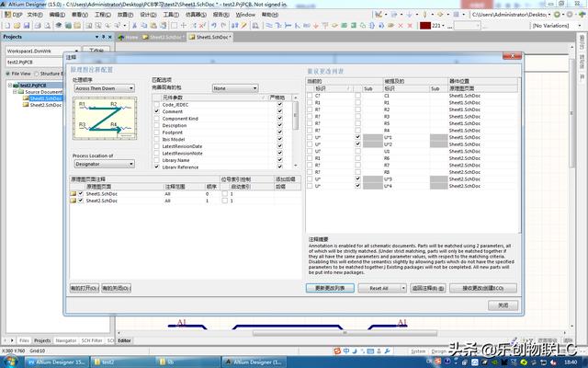This screenshot has height=368, width=588.
Task: Switch to the SCH Filter panel tab
Action: click(92, 340)
